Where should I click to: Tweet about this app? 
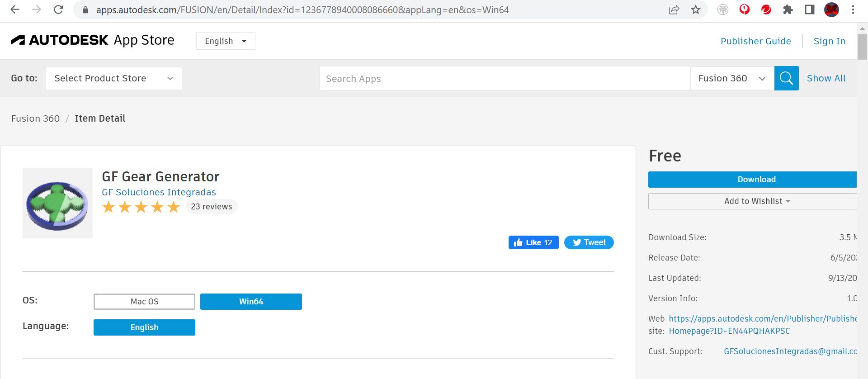[589, 242]
